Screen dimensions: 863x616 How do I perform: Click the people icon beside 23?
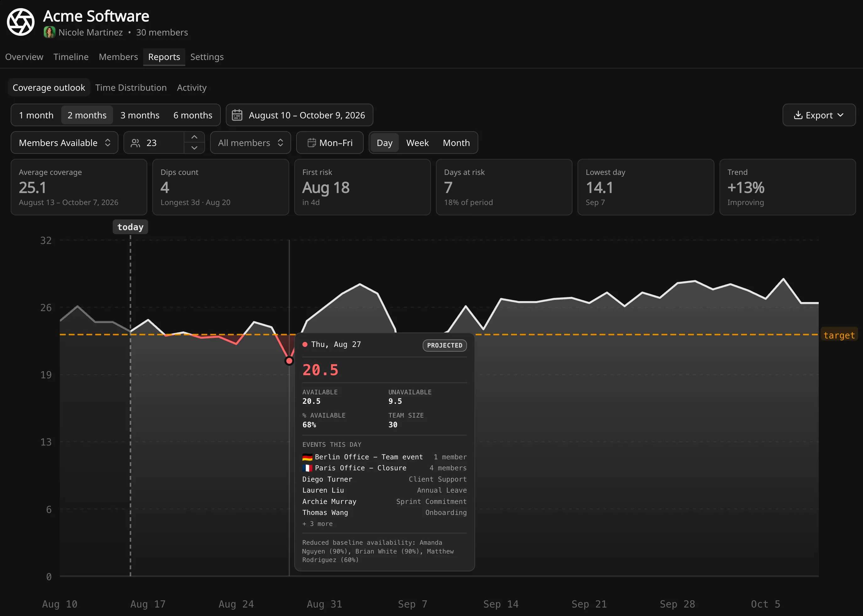[135, 143]
